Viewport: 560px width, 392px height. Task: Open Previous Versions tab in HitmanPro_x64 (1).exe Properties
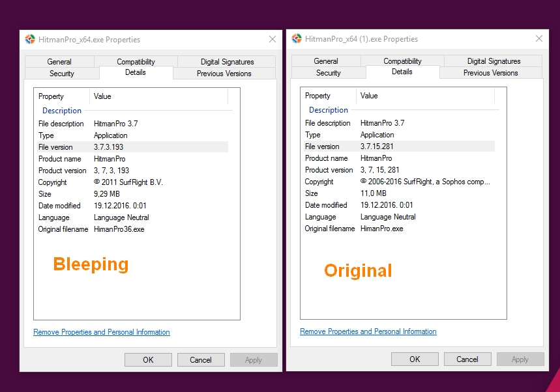point(490,73)
